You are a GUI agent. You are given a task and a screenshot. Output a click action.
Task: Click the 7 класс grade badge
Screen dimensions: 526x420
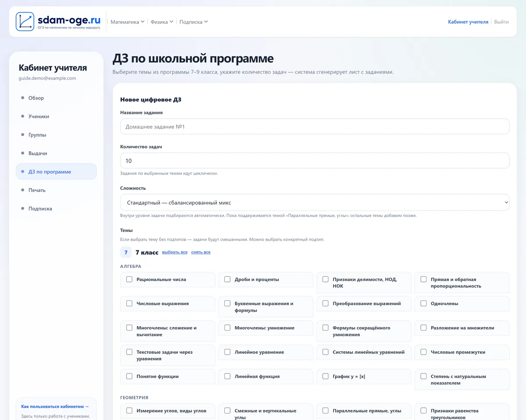(126, 253)
